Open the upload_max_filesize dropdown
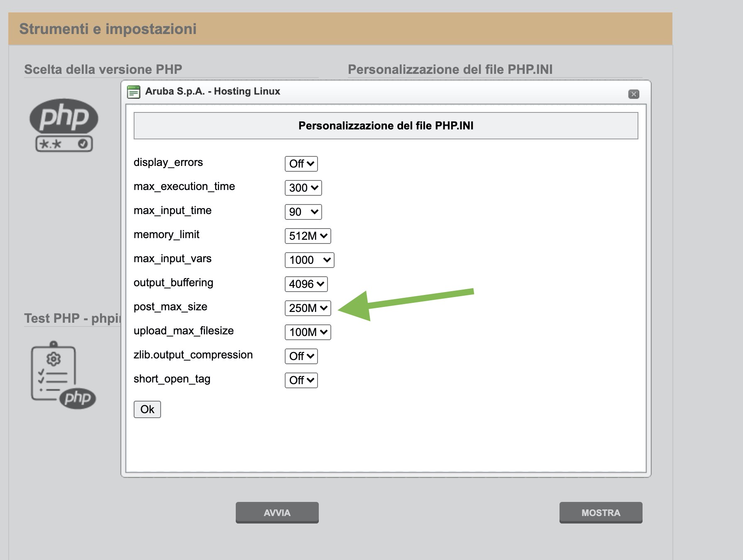Viewport: 743px width, 560px height. click(308, 332)
